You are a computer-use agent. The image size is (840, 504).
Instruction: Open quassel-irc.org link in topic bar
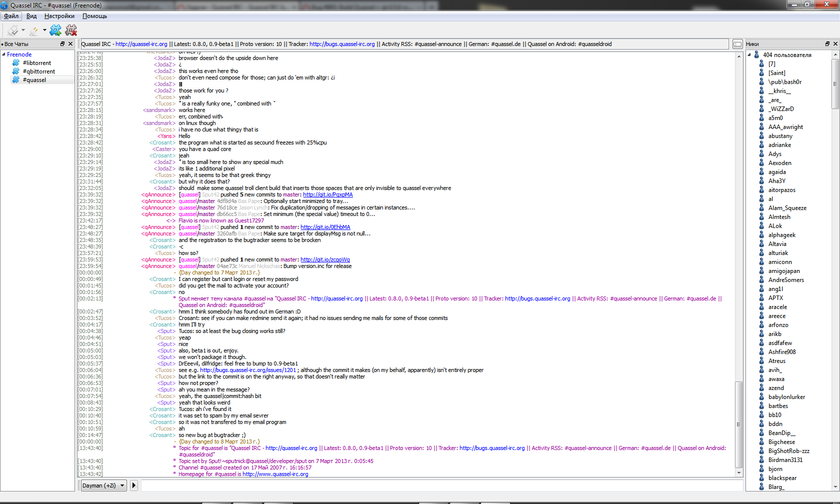pos(141,44)
